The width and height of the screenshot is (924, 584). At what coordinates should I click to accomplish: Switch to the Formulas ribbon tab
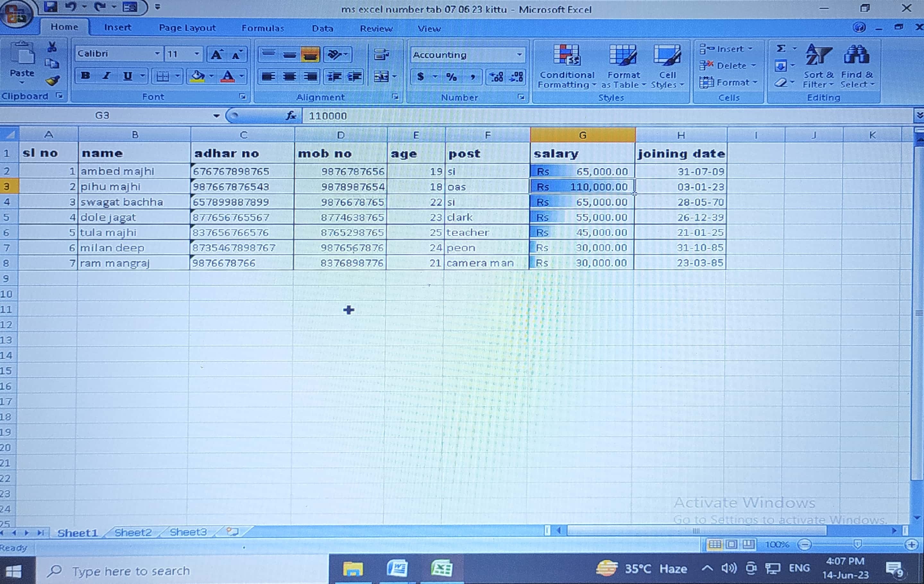point(262,28)
